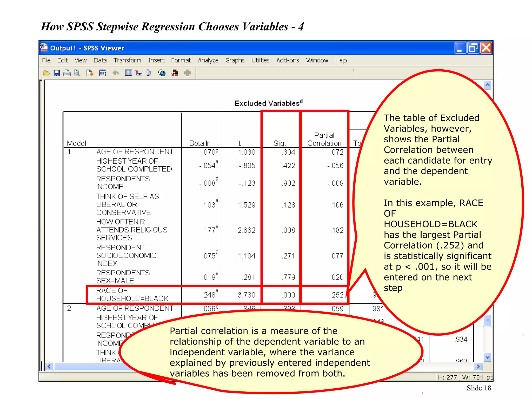The width and height of the screenshot is (532, 399).
Task: Click the .000 Sig. value cell
Action: (289, 295)
